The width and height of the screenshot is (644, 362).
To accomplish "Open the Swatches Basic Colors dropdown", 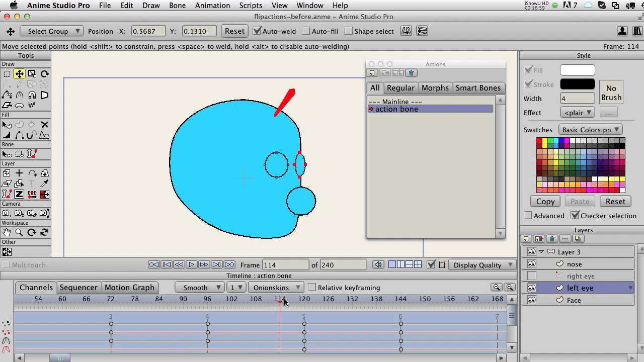I will point(591,130).
